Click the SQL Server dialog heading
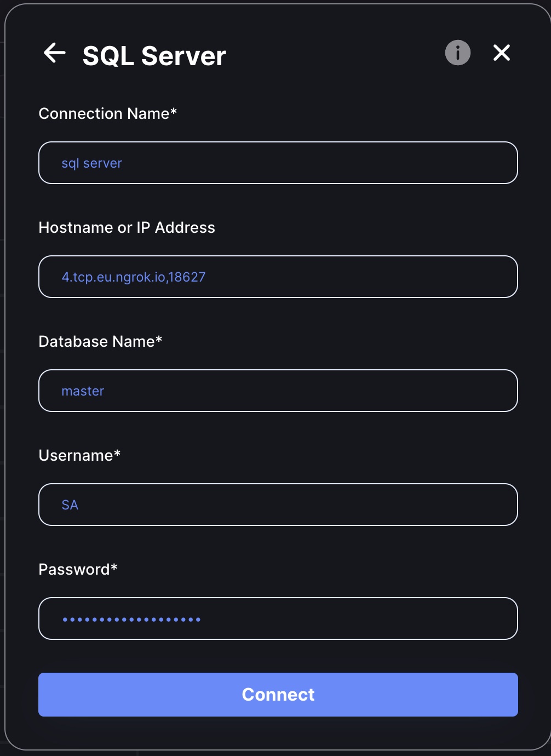Viewport: 551px width, 756px height. (x=154, y=56)
